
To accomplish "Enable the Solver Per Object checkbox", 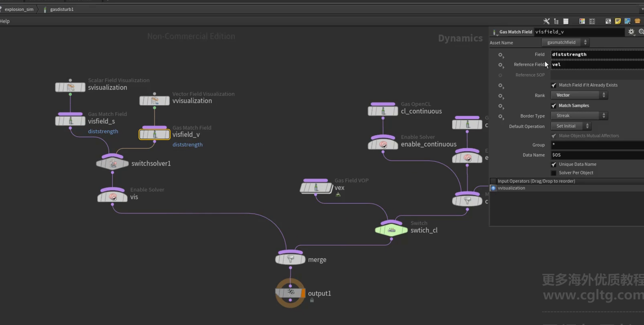I will (x=554, y=173).
